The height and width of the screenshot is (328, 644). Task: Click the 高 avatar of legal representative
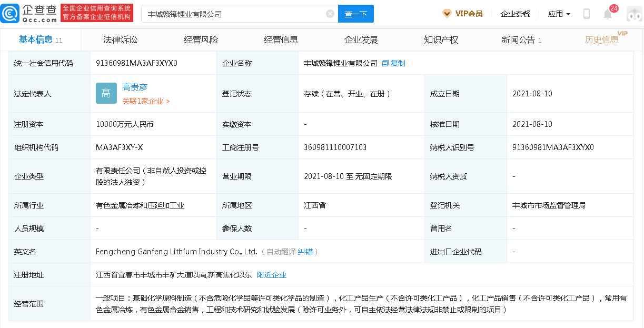click(106, 93)
